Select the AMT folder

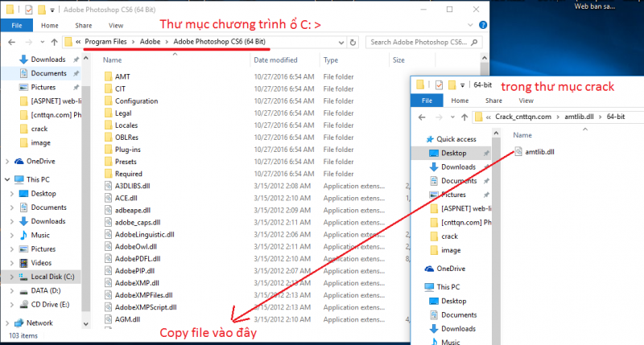[122, 76]
